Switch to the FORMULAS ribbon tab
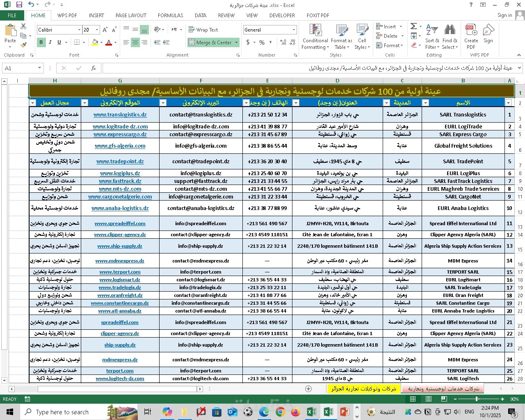 [171, 16]
